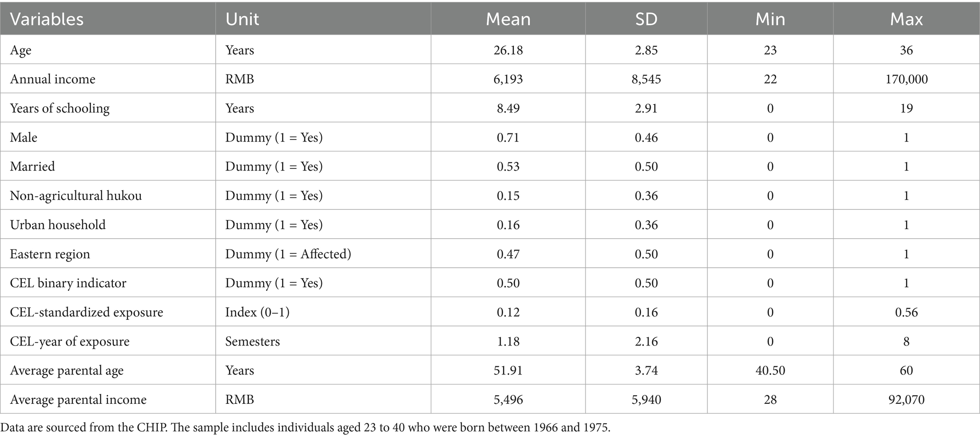
Task: Select the SD column header
Action: click(x=646, y=19)
